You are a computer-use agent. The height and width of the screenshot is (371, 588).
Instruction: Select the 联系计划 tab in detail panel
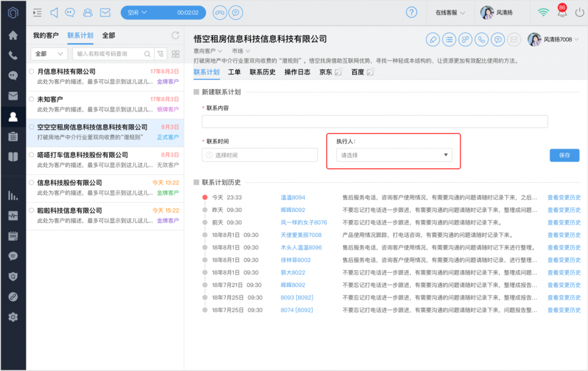(206, 72)
